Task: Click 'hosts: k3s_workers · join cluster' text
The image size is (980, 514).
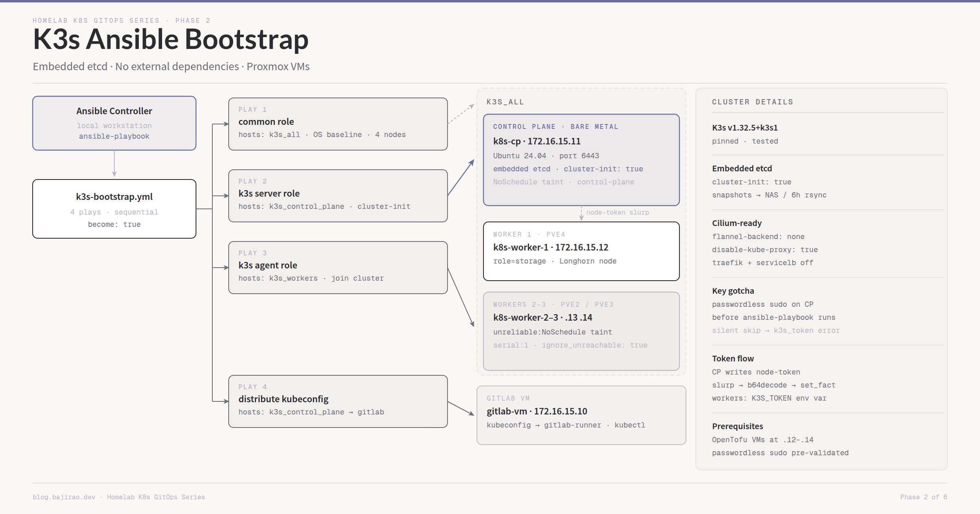Action: click(x=311, y=278)
